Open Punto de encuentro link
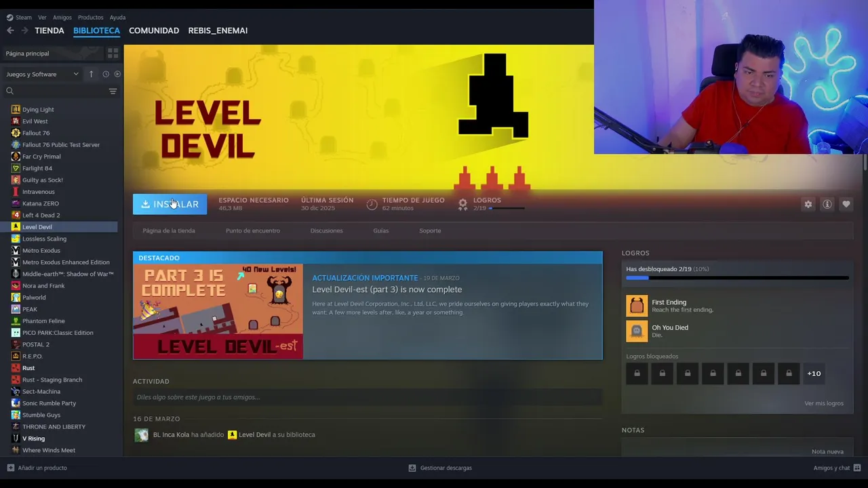The height and width of the screenshot is (488, 868). [x=253, y=230]
